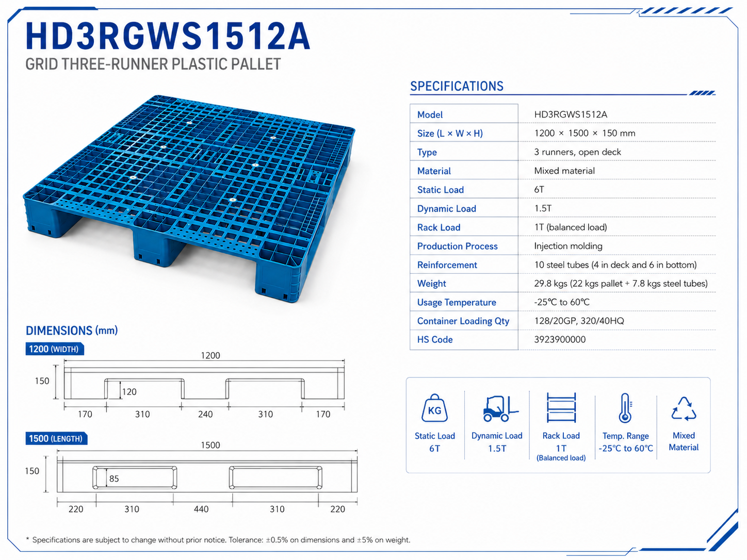The width and height of the screenshot is (747, 560).
Task: Click the '120' fork opening height dimension
Action: pos(129,392)
